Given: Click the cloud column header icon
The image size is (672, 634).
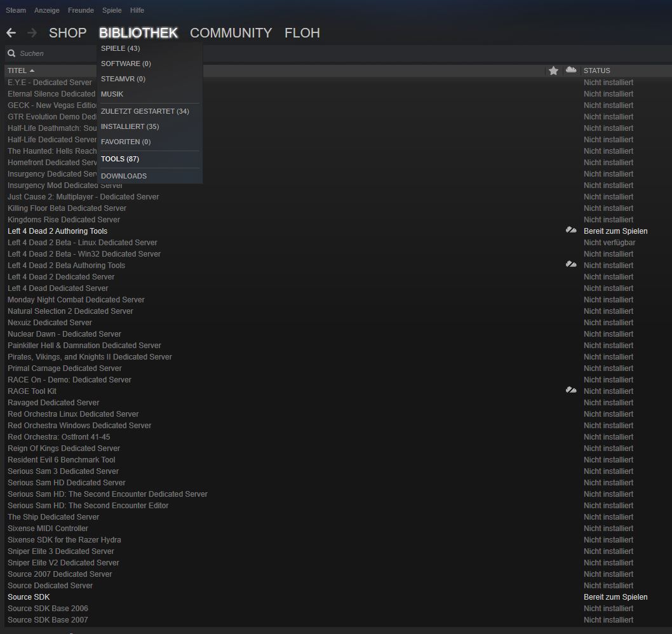Looking at the screenshot, I should point(571,70).
